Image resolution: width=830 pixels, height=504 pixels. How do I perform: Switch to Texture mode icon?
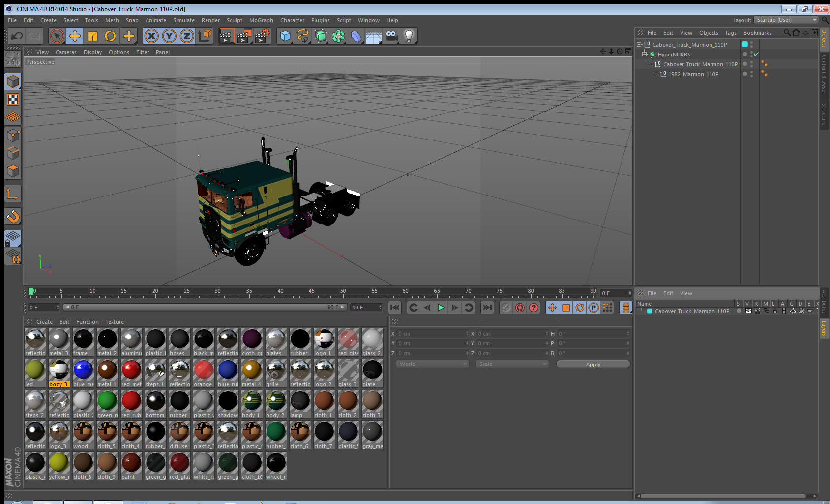point(13,100)
